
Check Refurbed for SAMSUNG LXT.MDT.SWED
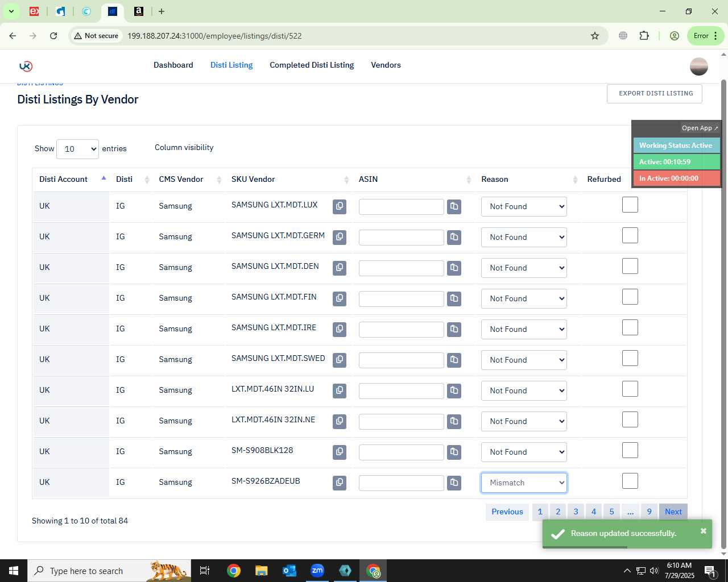pyautogui.click(x=630, y=358)
